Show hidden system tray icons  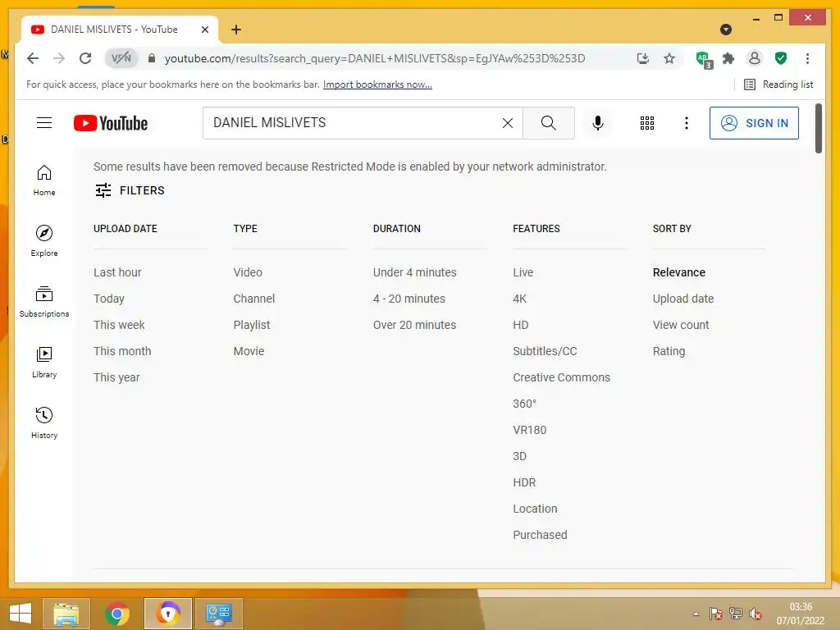coord(696,614)
